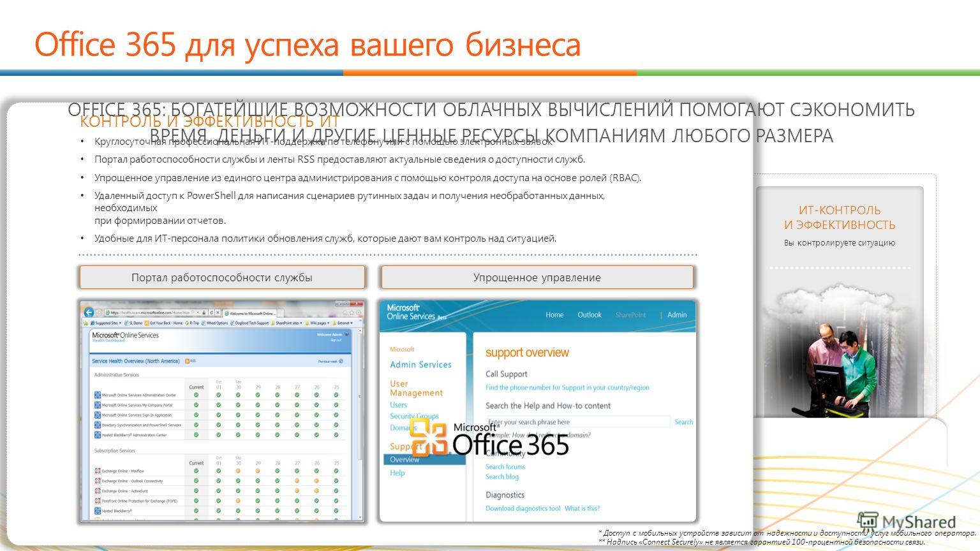Click the Download diagnostics tool link

tap(523, 509)
